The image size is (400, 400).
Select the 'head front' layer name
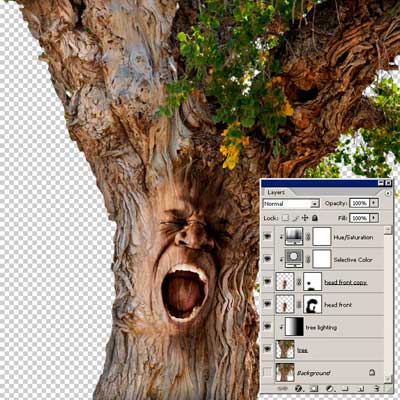[x=338, y=305]
